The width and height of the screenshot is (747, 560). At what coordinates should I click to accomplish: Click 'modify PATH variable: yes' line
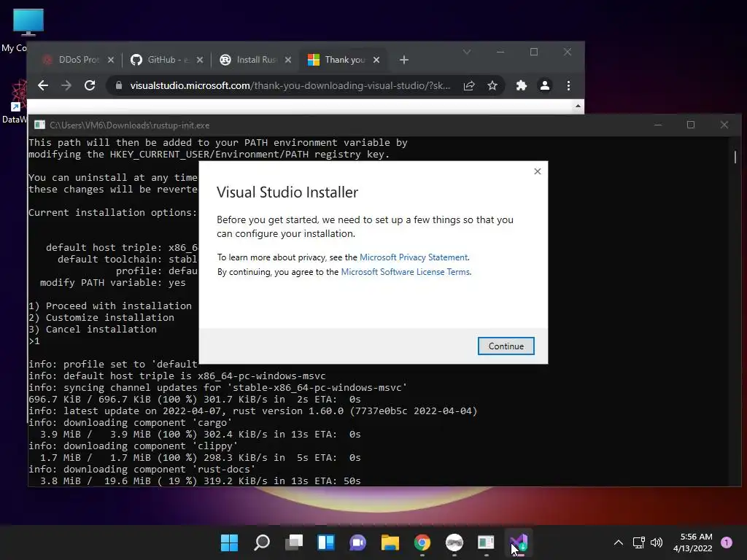tap(113, 282)
